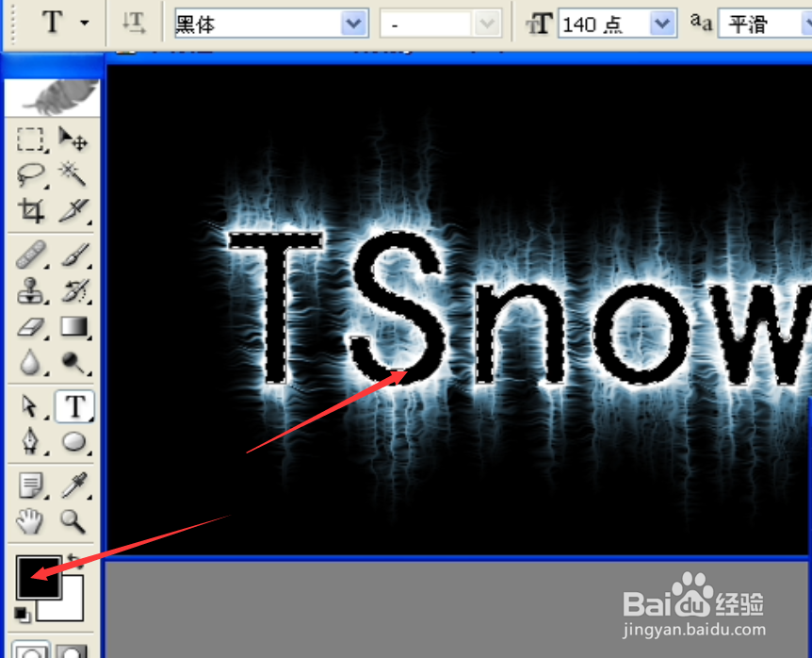Open the font size dropdown arrow
Screen dimensions: 812x658
coord(662,24)
